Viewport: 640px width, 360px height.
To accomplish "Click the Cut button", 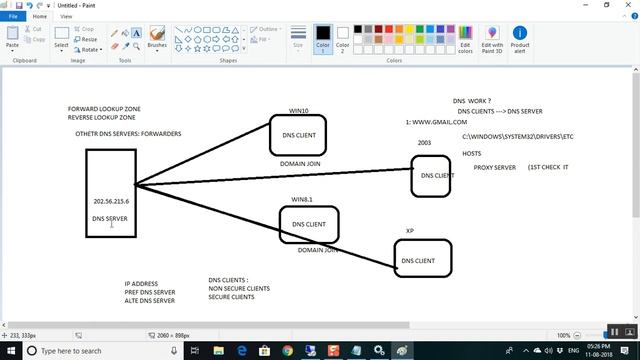I will click(33, 29).
